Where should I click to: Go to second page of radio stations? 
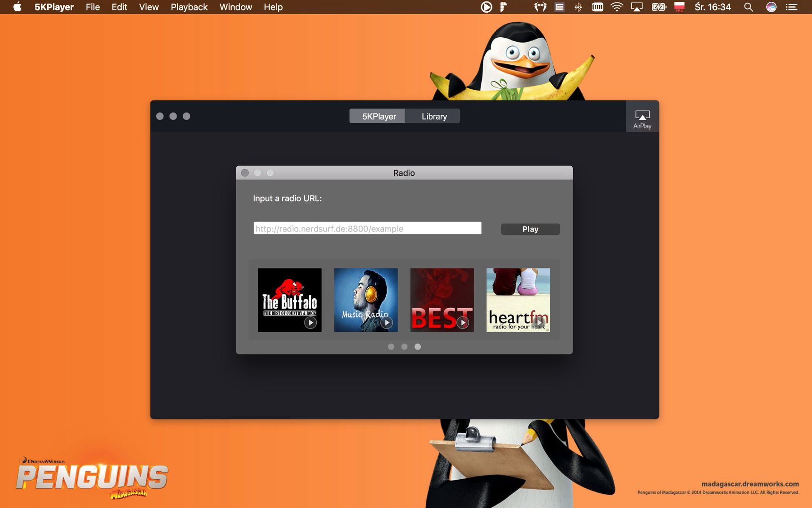pos(404,347)
